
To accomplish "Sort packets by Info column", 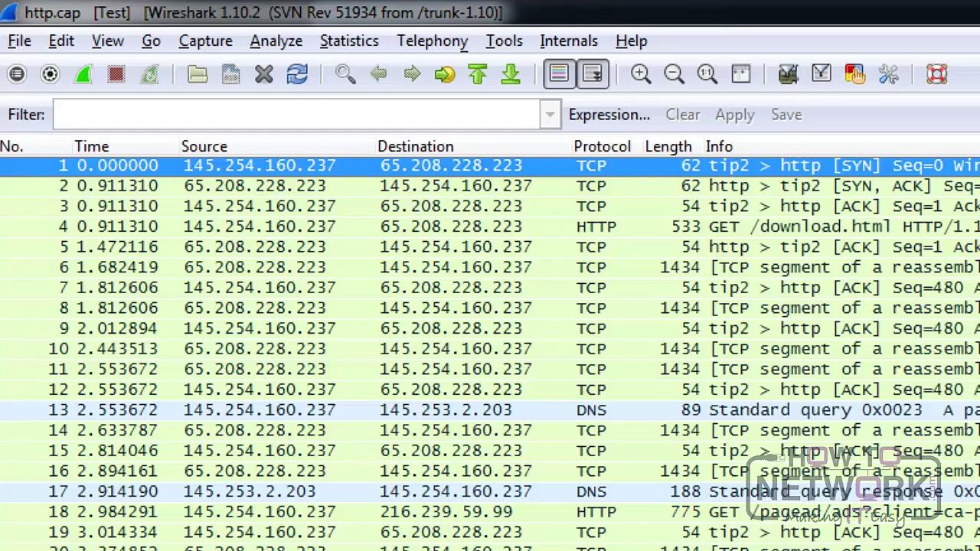I will [841, 146].
